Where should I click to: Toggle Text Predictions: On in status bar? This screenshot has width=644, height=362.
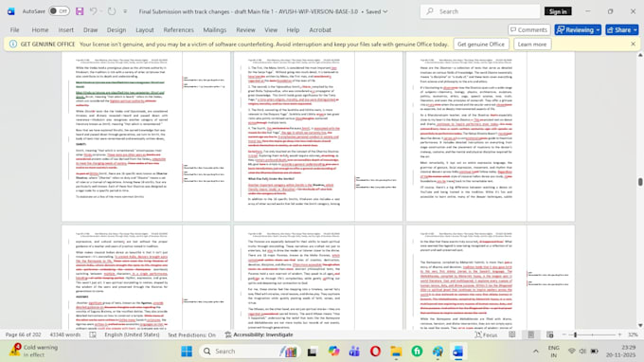(191, 335)
